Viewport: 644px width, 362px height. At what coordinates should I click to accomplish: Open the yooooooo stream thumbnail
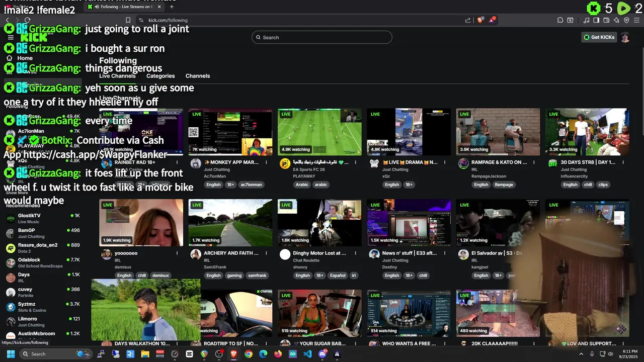click(x=141, y=223)
